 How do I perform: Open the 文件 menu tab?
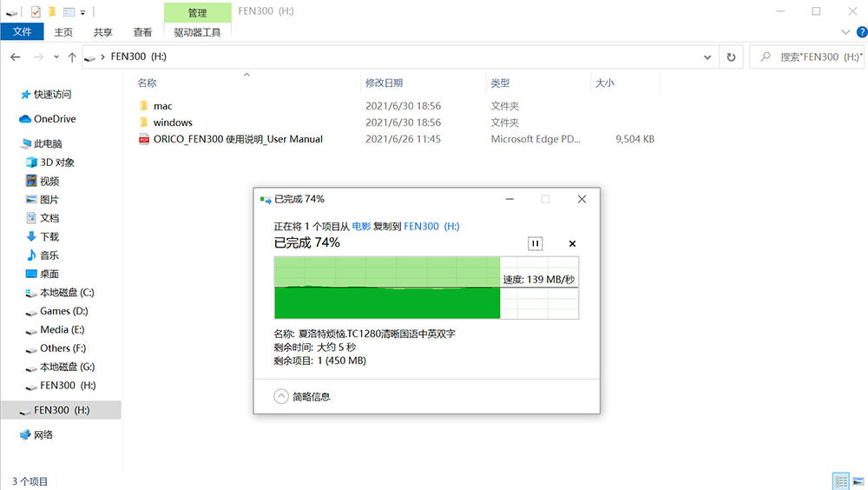tap(23, 31)
